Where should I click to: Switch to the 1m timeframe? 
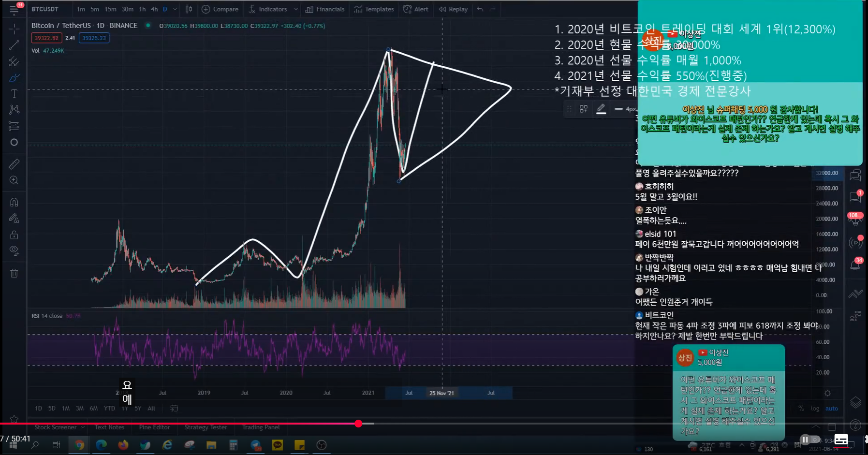pyautogui.click(x=81, y=9)
